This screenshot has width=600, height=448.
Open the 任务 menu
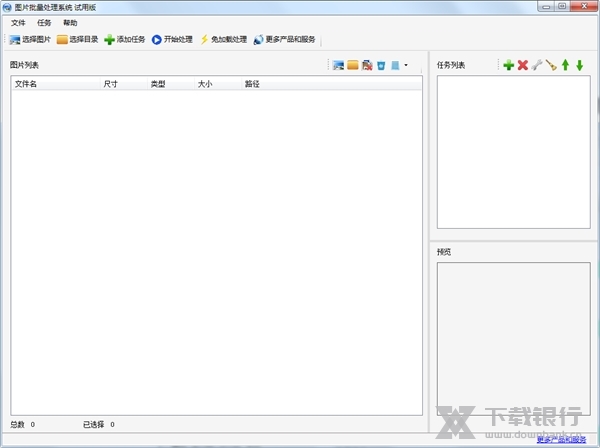tap(44, 23)
